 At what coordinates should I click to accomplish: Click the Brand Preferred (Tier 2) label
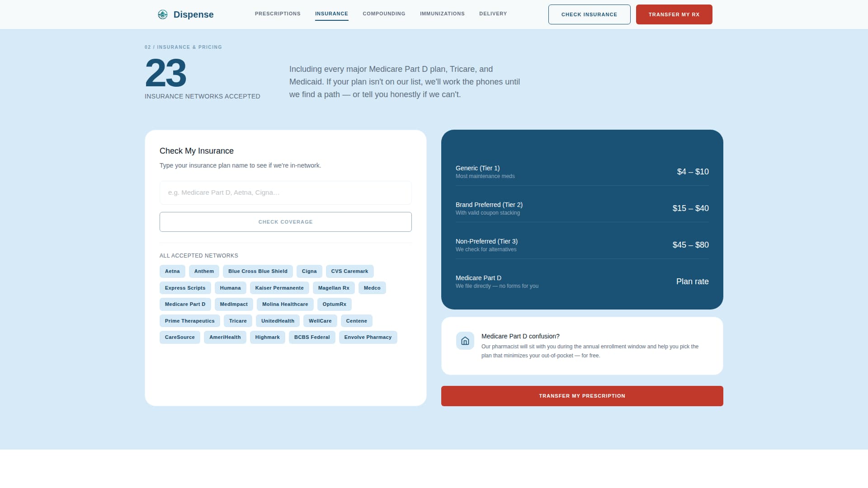point(489,205)
